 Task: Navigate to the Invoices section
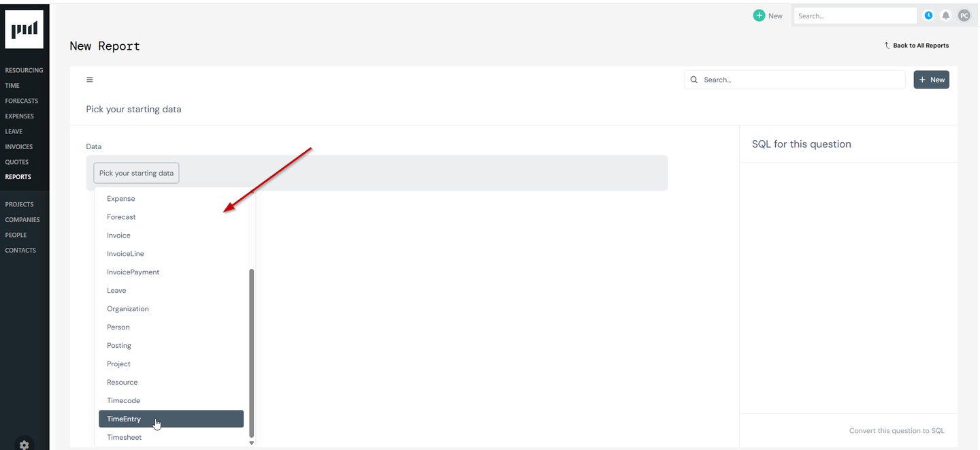coord(18,146)
